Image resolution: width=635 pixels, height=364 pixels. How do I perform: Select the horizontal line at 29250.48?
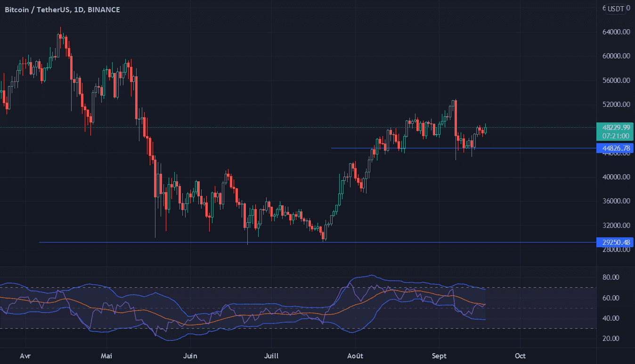[317, 243]
